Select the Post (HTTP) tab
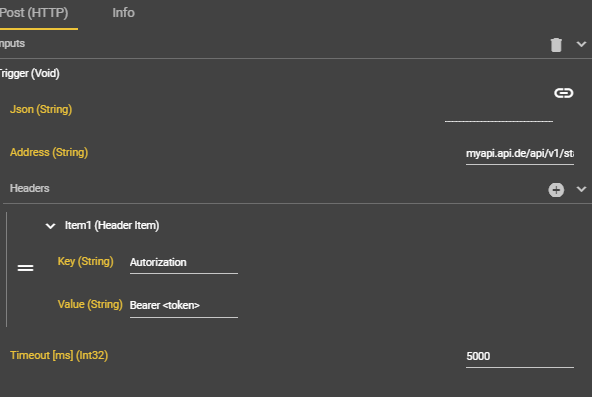 pos(34,13)
